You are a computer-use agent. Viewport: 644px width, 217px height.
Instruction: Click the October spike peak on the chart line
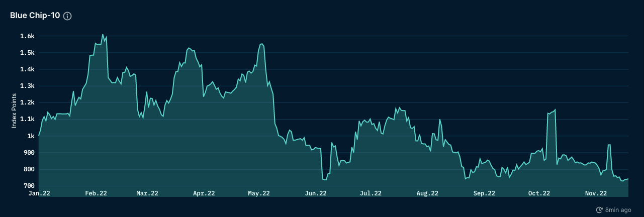[x=555, y=110]
